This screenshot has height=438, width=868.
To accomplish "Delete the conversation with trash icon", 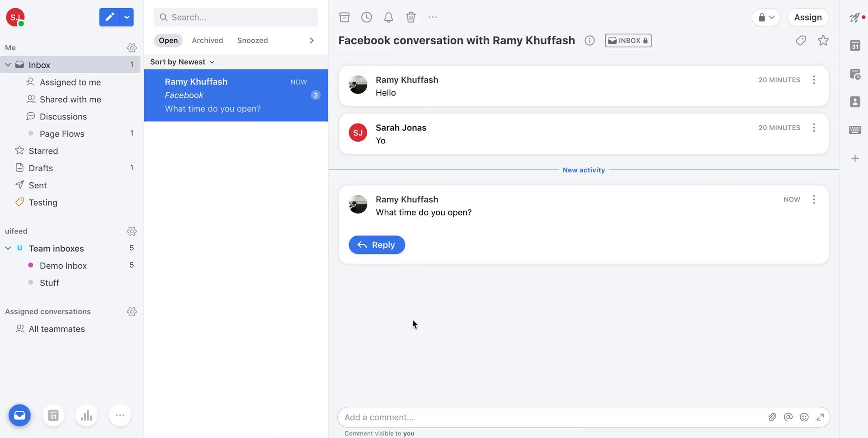I will point(410,17).
